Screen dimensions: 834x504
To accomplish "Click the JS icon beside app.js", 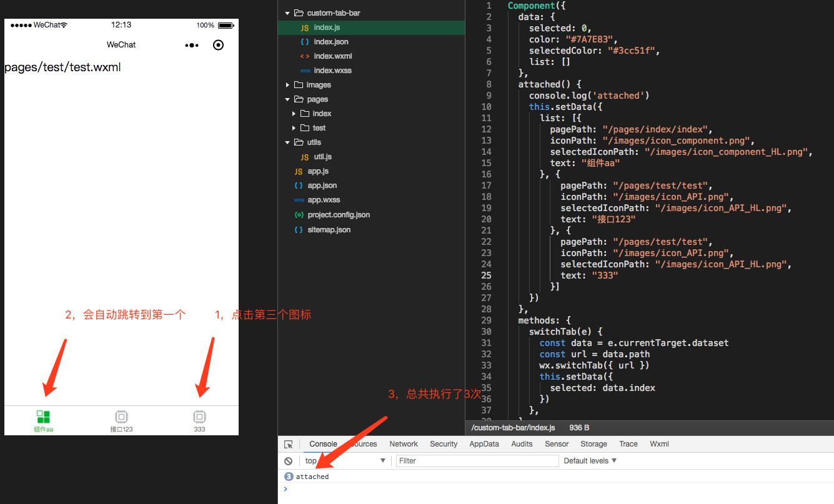I will (299, 171).
